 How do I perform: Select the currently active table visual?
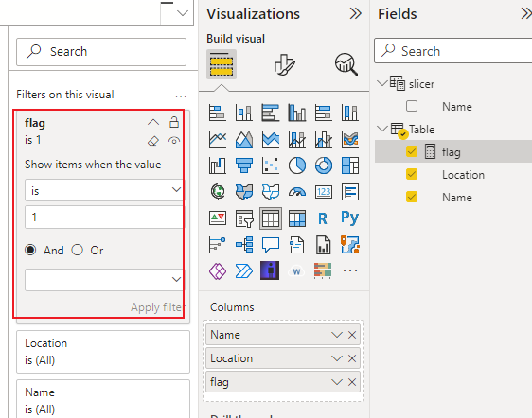(271, 218)
